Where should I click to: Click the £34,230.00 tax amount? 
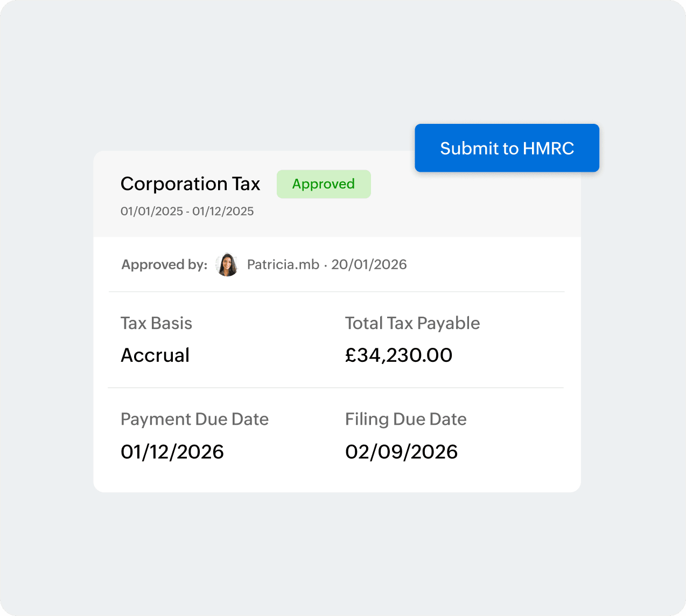398,355
